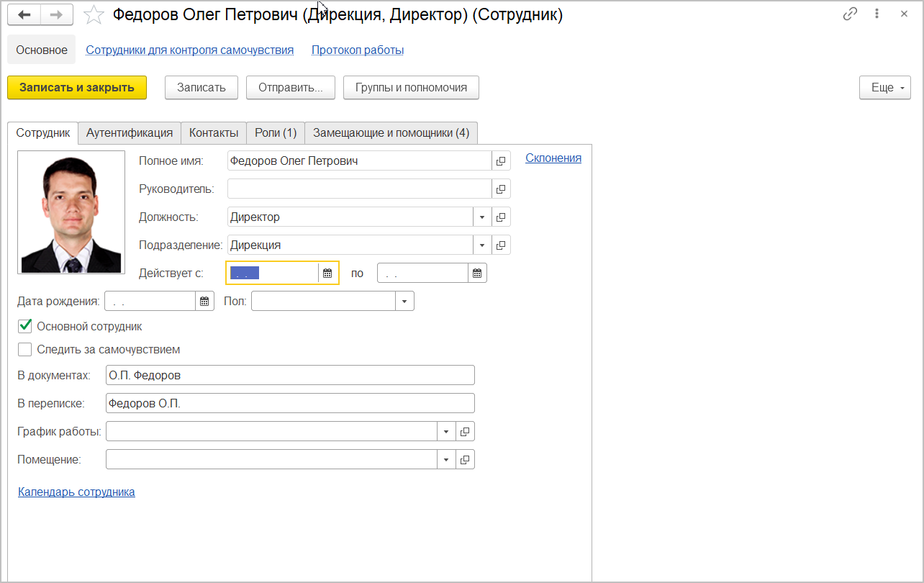The width and height of the screenshot is (924, 583).
Task: Click the back navigation arrow
Action: tap(24, 15)
